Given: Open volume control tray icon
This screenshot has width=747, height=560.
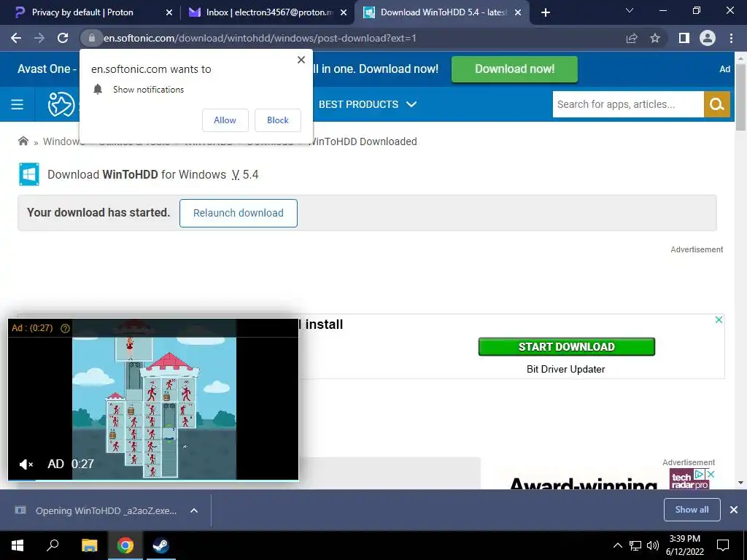Looking at the screenshot, I should 653,545.
